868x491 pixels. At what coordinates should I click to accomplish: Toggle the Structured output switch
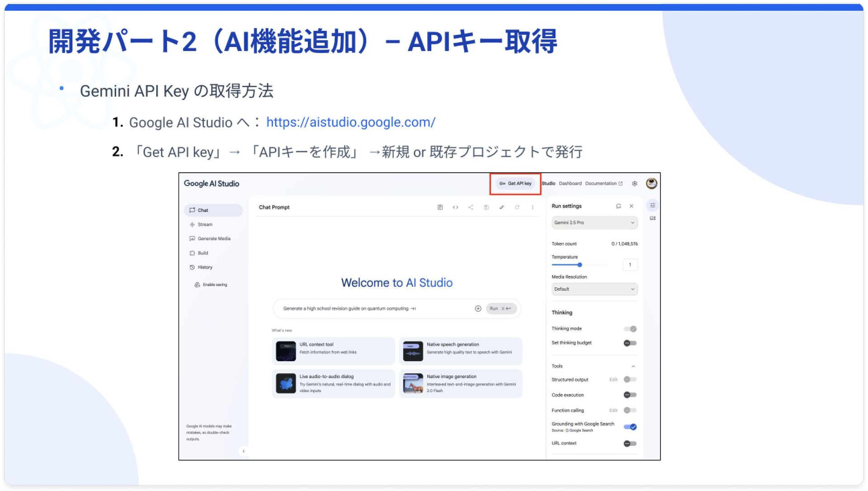[630, 380]
